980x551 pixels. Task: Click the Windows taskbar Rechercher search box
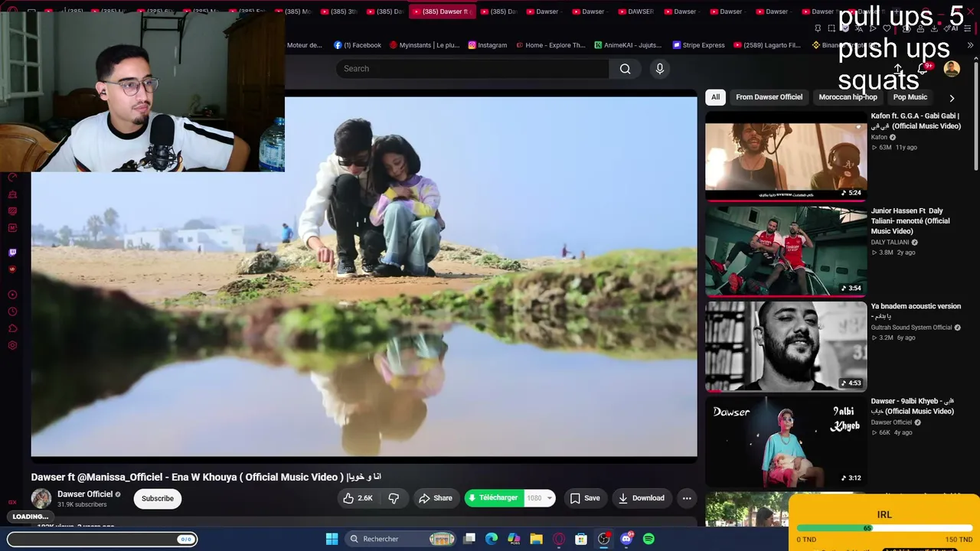[x=401, y=539]
